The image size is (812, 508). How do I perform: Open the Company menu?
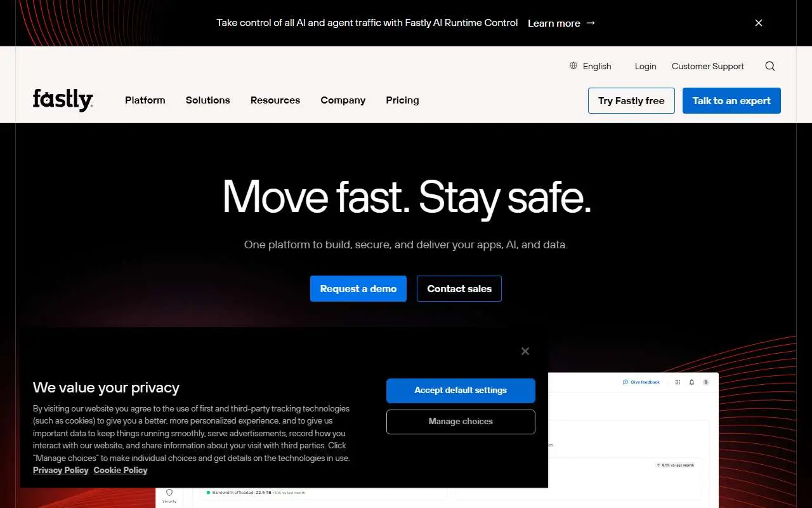tap(343, 100)
